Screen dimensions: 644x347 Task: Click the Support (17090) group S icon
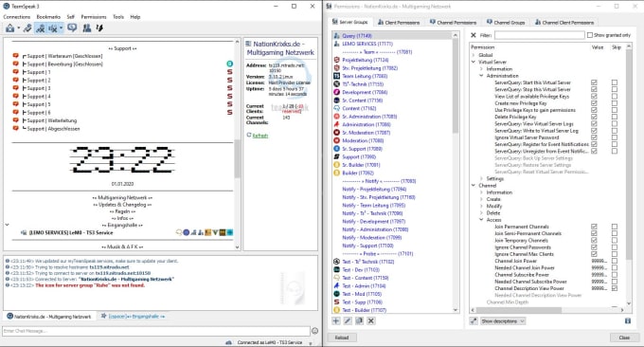point(337,156)
